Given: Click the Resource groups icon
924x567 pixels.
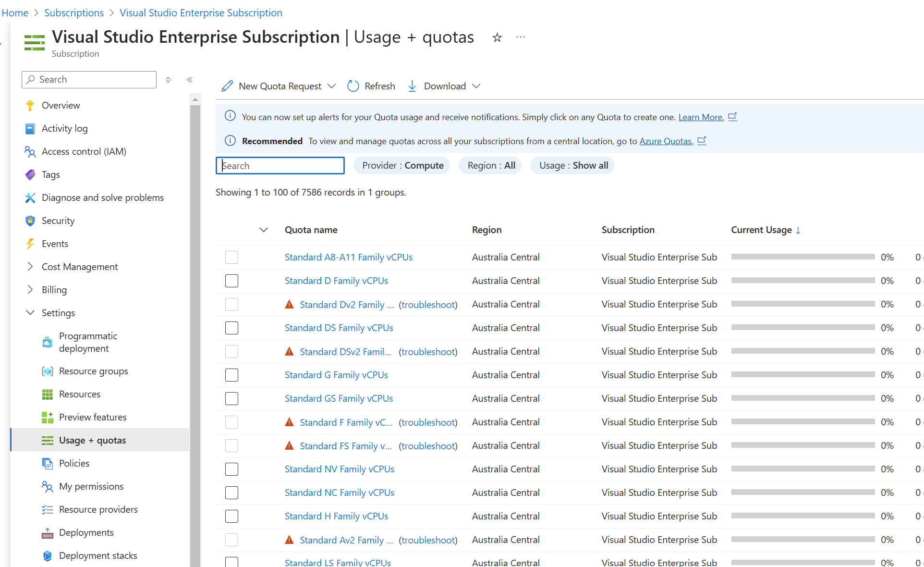Looking at the screenshot, I should [x=47, y=371].
